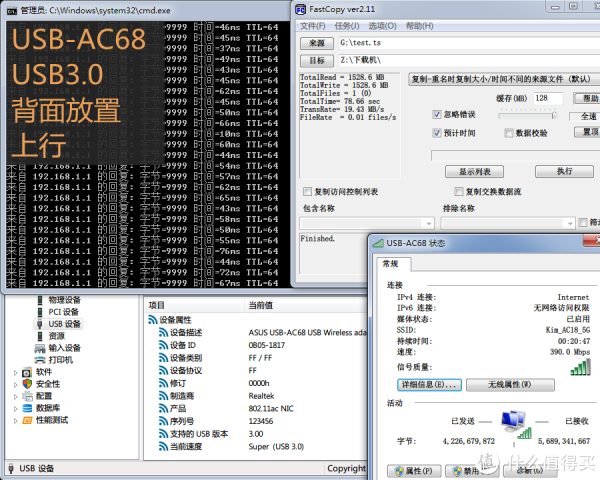
Task: Open the 任务(J) menu in FastCopy
Action: pos(347,26)
